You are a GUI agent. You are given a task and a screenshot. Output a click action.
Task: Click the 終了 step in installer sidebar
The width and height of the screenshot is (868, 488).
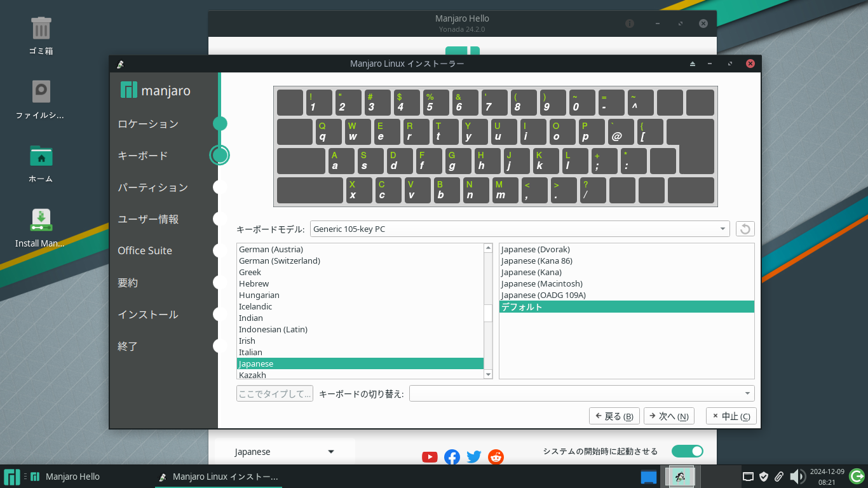[128, 346]
